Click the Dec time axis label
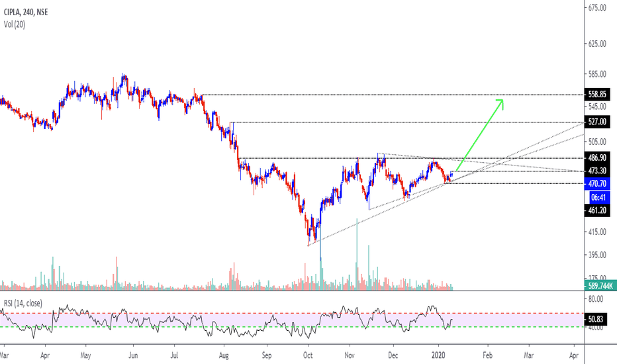617x364 pixels. [x=393, y=355]
